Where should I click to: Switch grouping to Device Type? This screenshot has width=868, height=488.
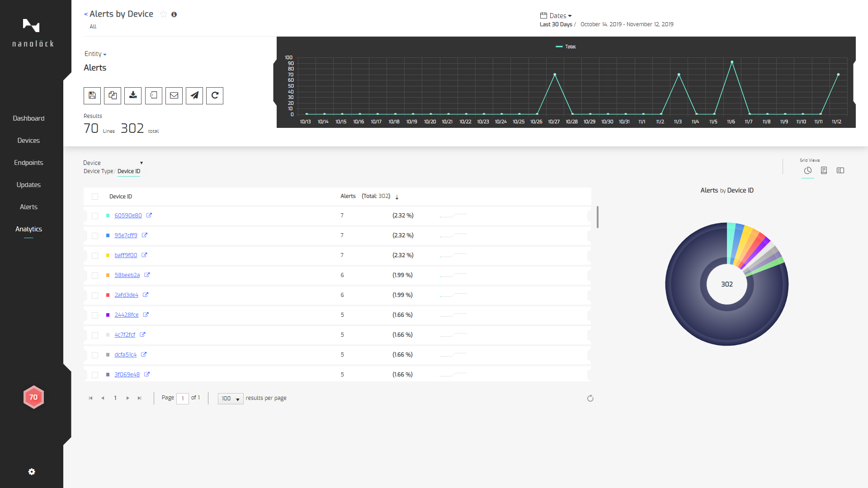pos(98,171)
